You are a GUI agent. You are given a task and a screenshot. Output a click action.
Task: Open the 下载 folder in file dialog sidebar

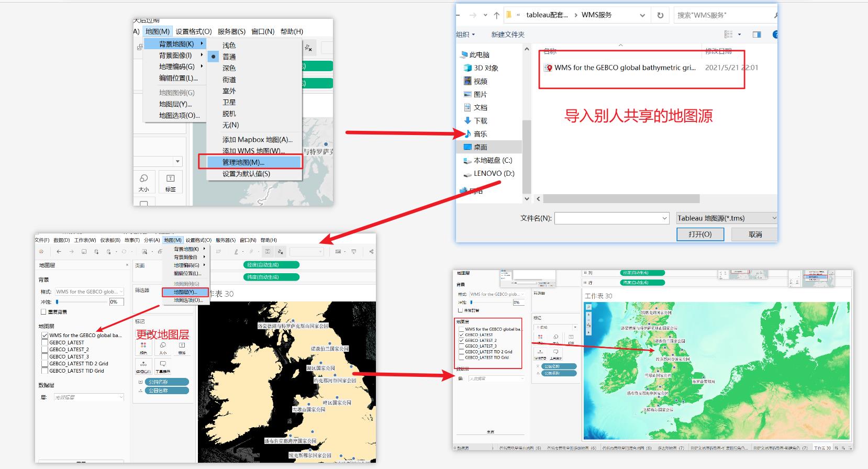tap(475, 120)
